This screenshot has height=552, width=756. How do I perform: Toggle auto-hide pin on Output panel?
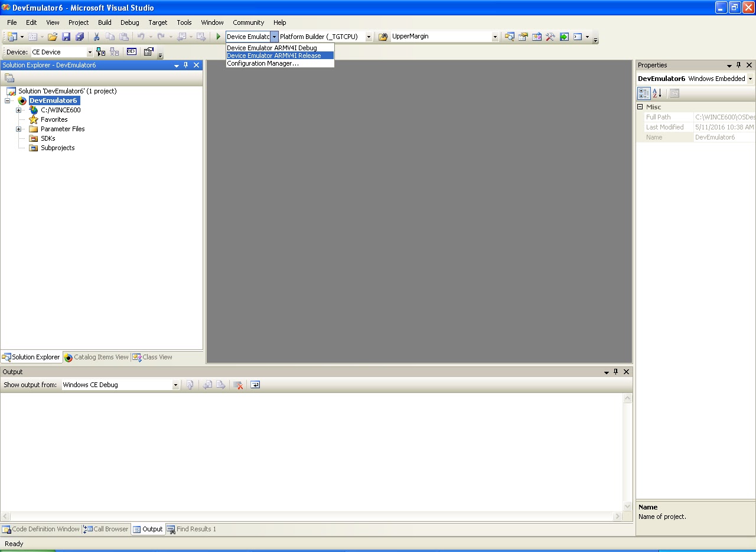click(x=615, y=372)
